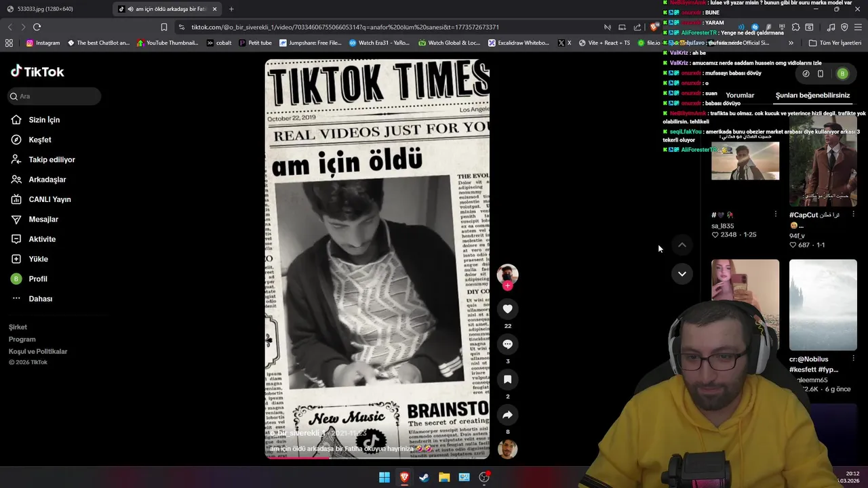Open the X bookmark

click(564, 43)
